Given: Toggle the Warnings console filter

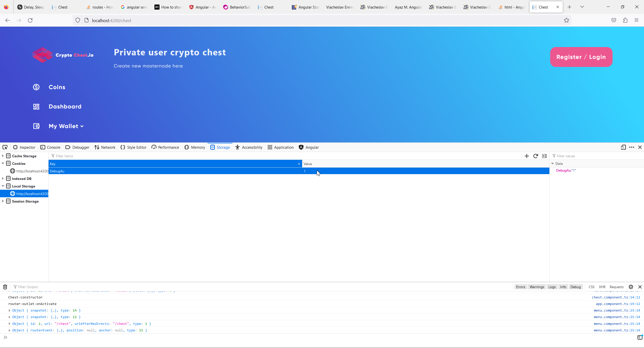Looking at the screenshot, I should 537,287.
